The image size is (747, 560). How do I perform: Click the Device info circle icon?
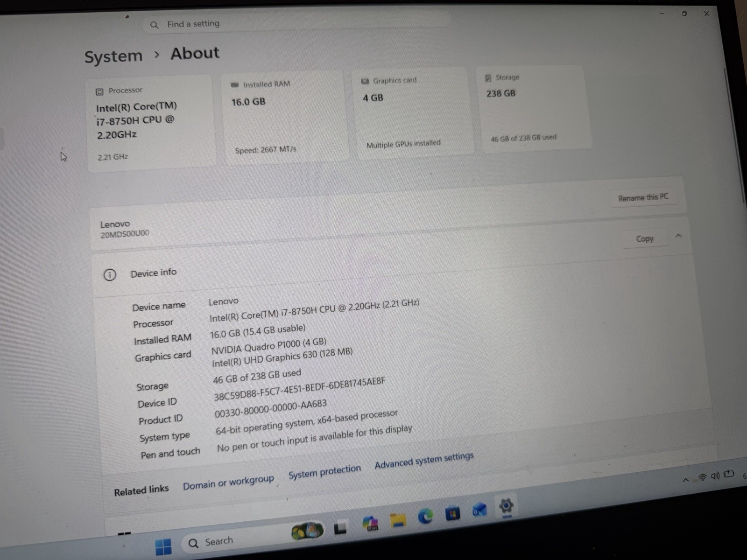110,275
